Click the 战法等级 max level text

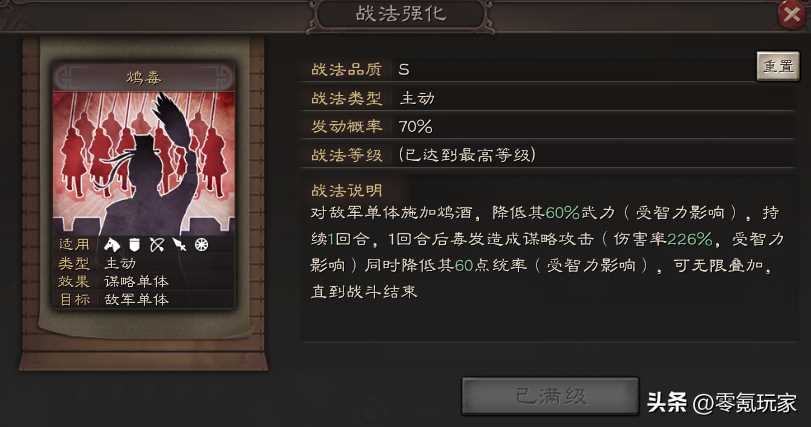pos(467,155)
